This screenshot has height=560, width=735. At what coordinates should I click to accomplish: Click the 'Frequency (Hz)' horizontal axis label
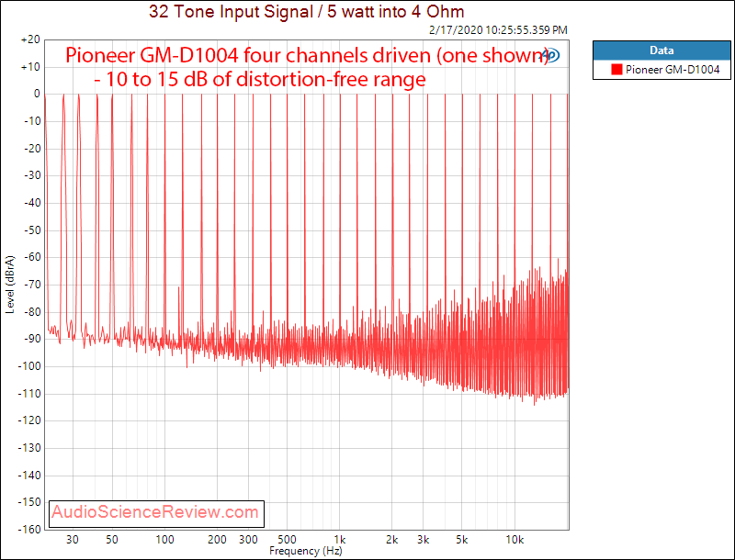tap(306, 551)
